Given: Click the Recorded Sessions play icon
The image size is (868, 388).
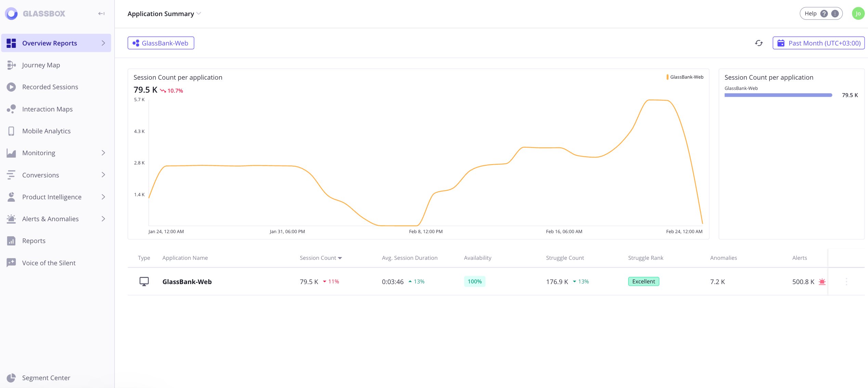Looking at the screenshot, I should (11, 87).
